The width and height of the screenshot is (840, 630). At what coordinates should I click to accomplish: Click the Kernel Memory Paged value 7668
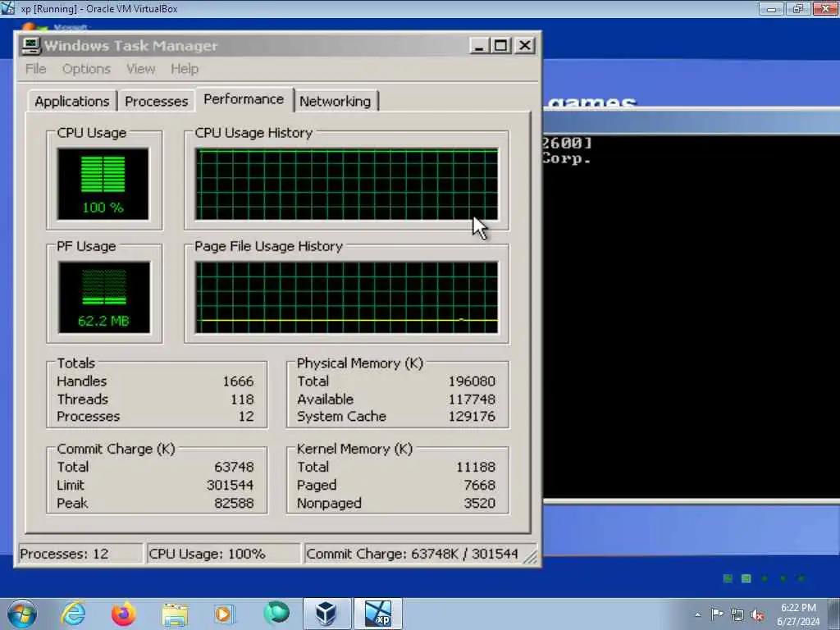(479, 485)
